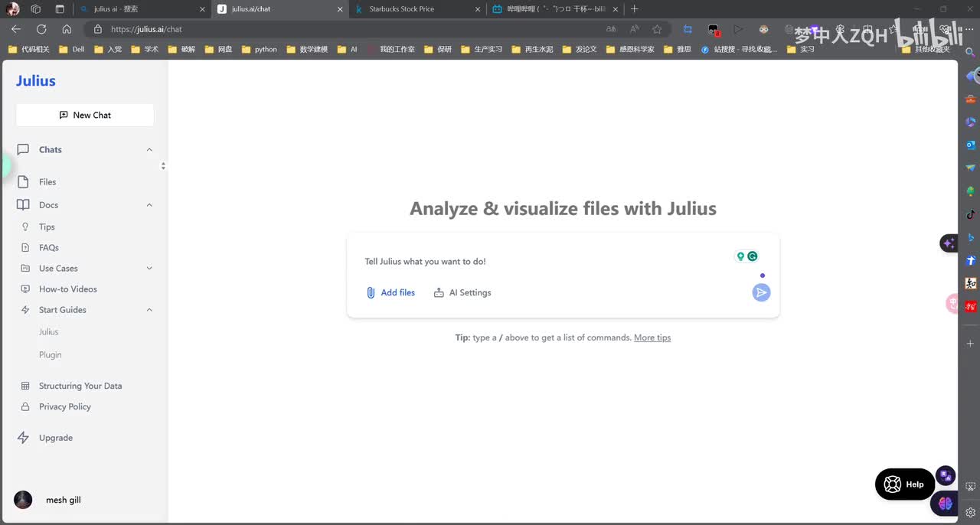Screen dimensions: 980x525
Task: Click the send message arrow button
Action: [x=760, y=292]
